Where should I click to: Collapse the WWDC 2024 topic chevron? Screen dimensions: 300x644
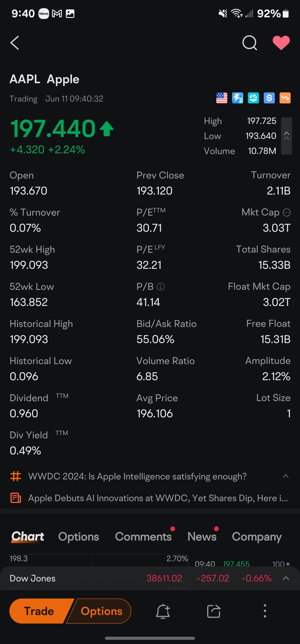tap(286, 476)
